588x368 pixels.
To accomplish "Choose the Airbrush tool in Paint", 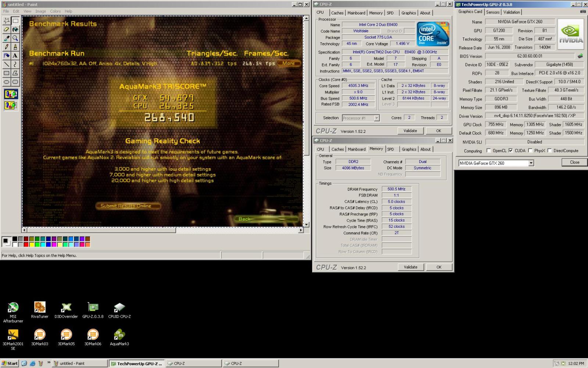I will click(7, 56).
